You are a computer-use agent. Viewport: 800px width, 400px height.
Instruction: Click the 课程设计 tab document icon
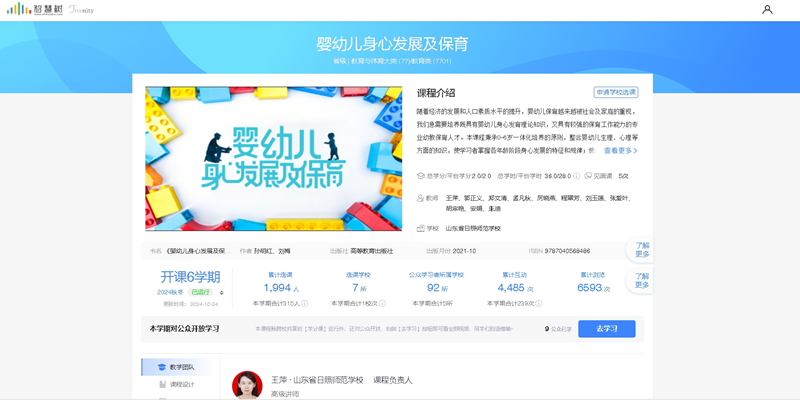tap(162, 384)
